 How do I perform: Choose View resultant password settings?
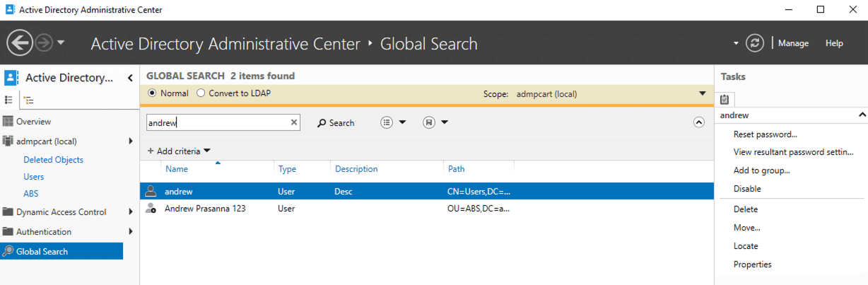794,152
